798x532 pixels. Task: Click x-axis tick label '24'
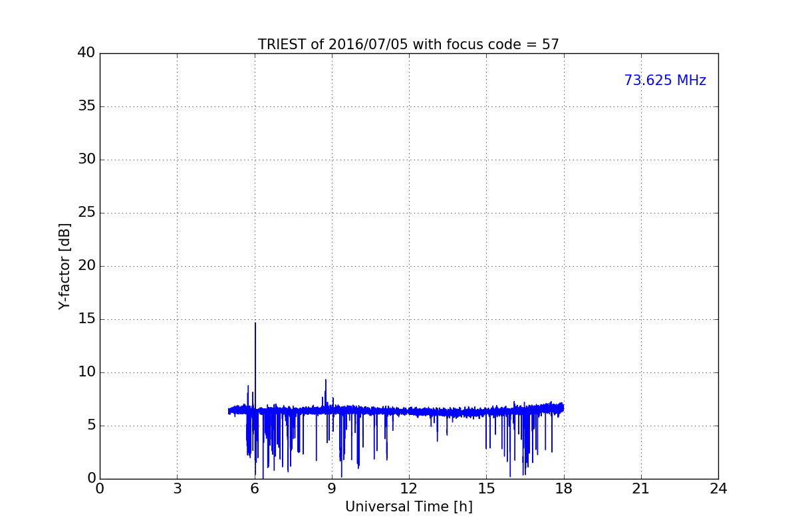tap(718, 489)
